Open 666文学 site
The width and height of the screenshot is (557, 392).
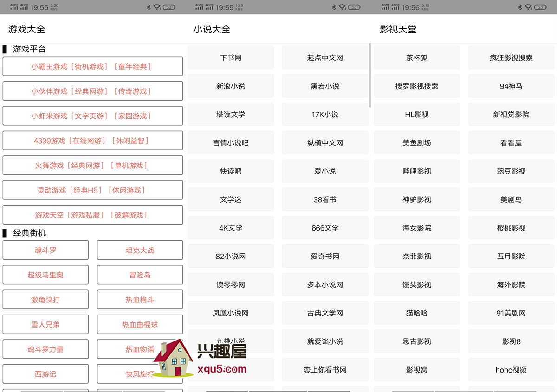[x=325, y=228]
